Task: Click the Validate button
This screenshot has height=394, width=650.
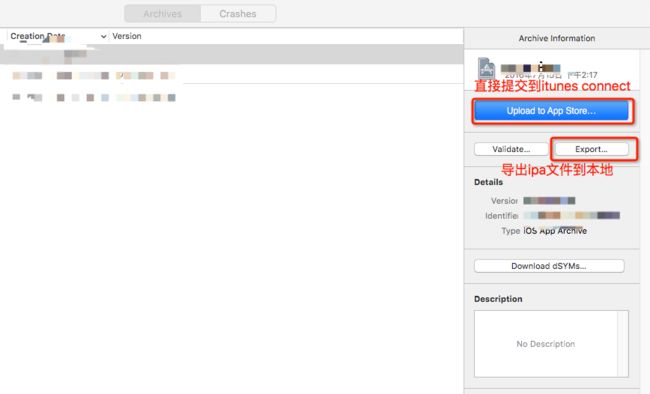Action: click(x=511, y=149)
